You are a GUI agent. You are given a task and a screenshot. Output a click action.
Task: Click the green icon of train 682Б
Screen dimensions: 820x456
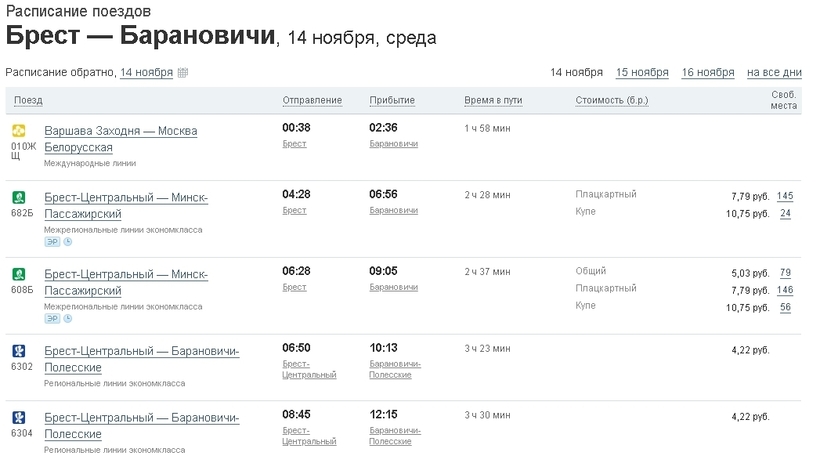pos(18,197)
